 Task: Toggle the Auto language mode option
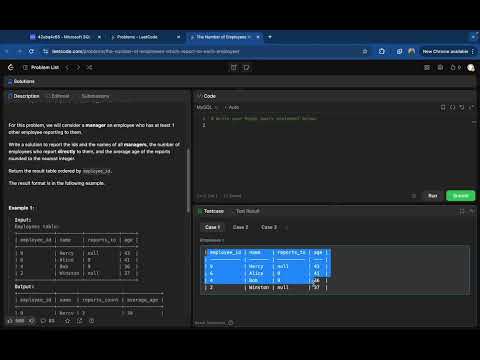click(232, 107)
